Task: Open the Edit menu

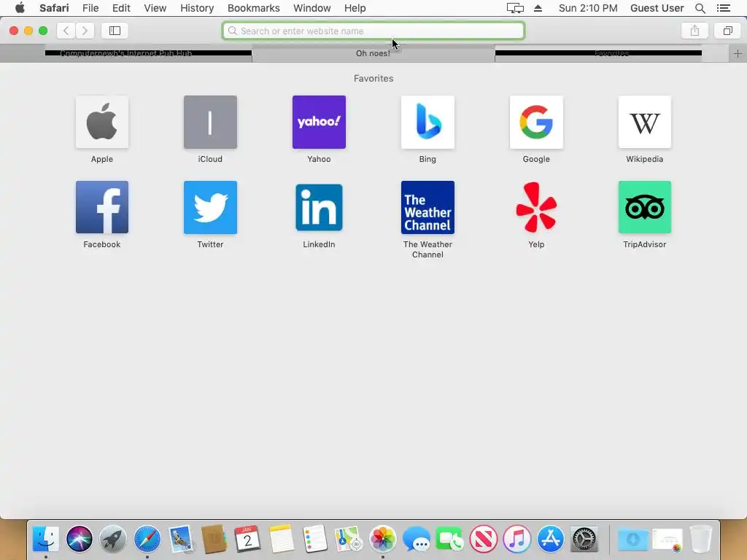Action: click(x=121, y=8)
